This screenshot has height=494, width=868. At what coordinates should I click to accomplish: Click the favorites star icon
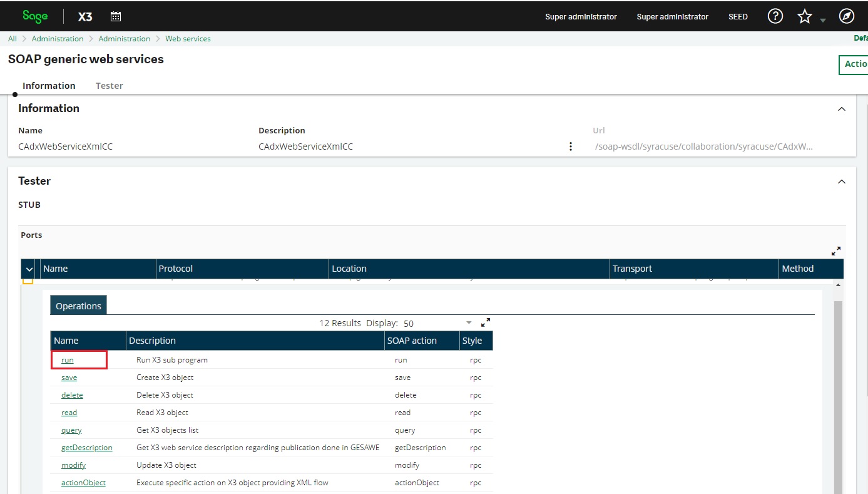click(804, 17)
